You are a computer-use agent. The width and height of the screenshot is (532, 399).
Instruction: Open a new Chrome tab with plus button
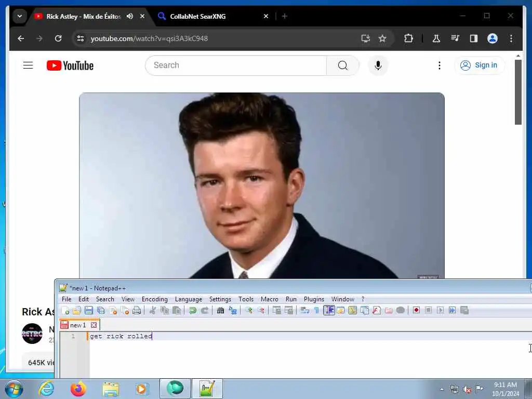(x=285, y=16)
